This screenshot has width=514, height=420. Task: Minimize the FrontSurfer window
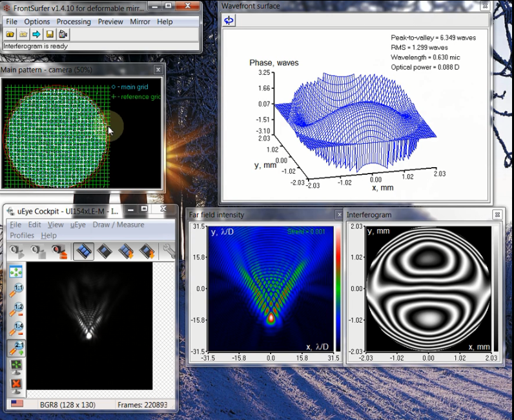155,6
